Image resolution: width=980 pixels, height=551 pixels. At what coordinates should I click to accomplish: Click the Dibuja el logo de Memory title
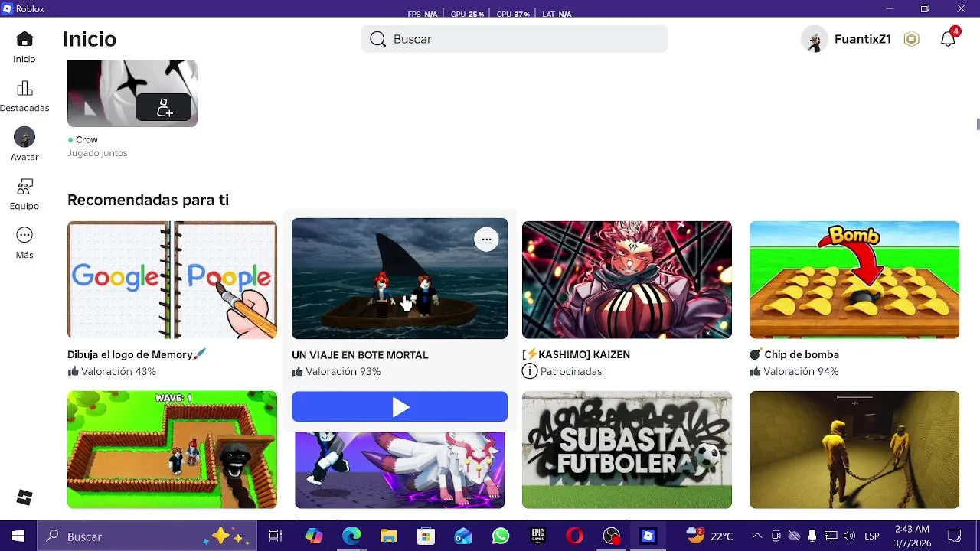136,354
